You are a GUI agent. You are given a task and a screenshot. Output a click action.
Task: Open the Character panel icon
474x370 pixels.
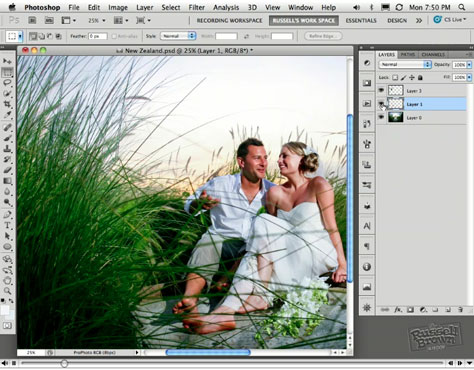coord(367,226)
